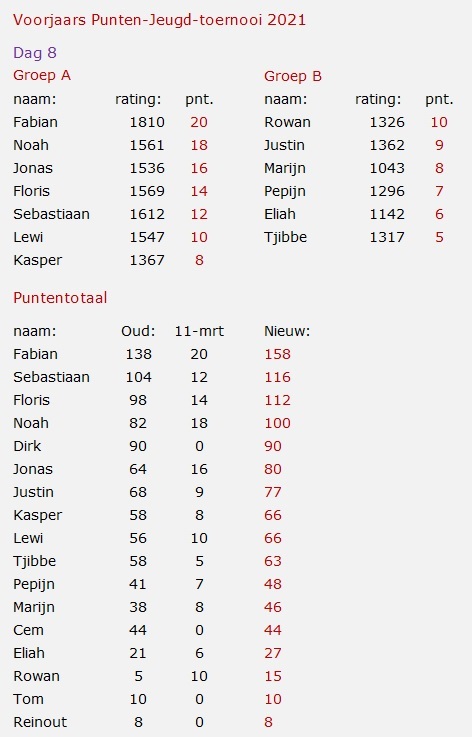This screenshot has width=472, height=737.
Task: Select Fabian's rating 1810 in Groep A
Action: [147, 122]
